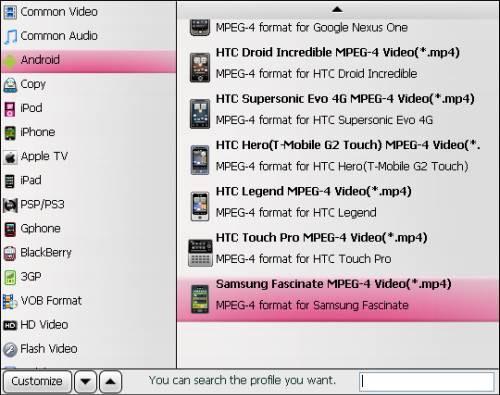Choose HTC Legend MPEG-4 Video profile
The width and height of the screenshot is (500, 395).
coord(338,202)
